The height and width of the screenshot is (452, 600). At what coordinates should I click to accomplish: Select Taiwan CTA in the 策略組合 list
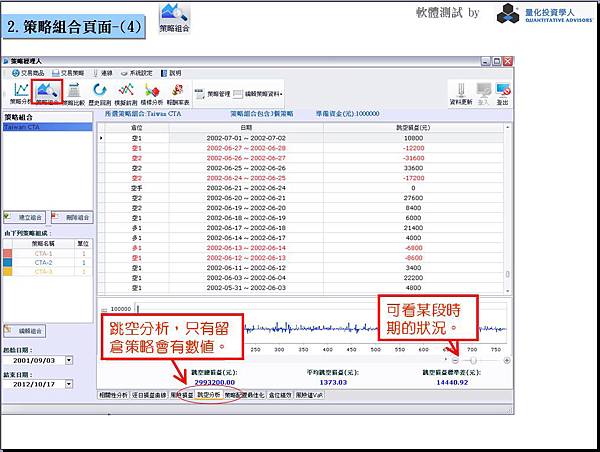tap(48, 127)
